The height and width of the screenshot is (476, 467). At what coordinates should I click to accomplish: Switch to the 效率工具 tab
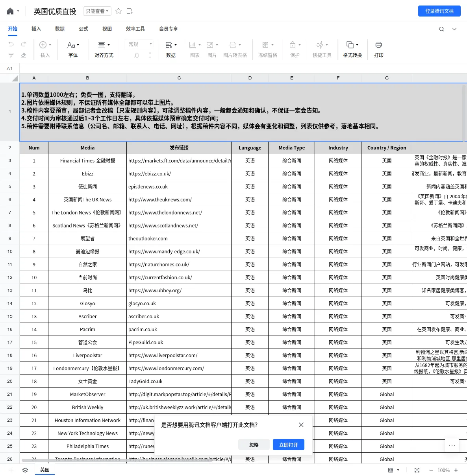135,29
